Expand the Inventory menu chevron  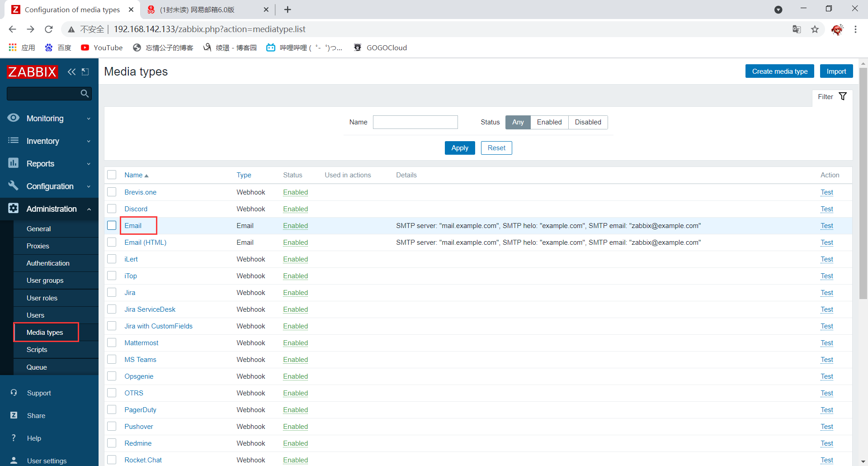(x=89, y=141)
